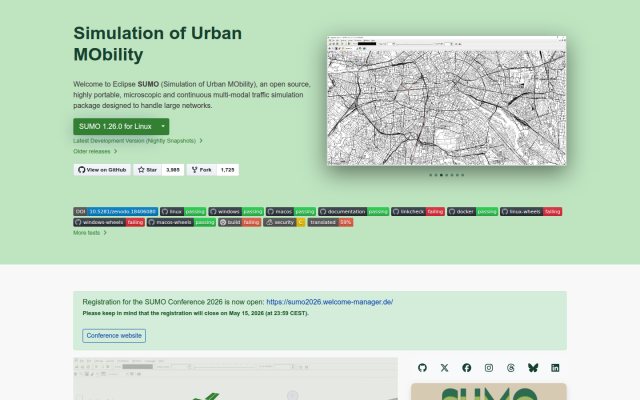This screenshot has height=400, width=640.
Task: Open the DOI zenodo badge
Action: point(116,211)
